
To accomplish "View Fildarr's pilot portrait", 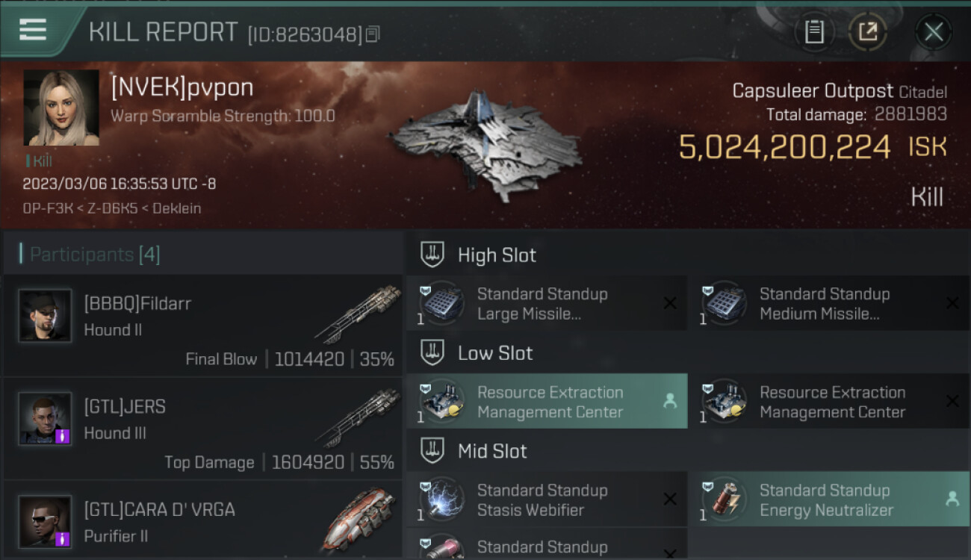I will pyautogui.click(x=45, y=315).
